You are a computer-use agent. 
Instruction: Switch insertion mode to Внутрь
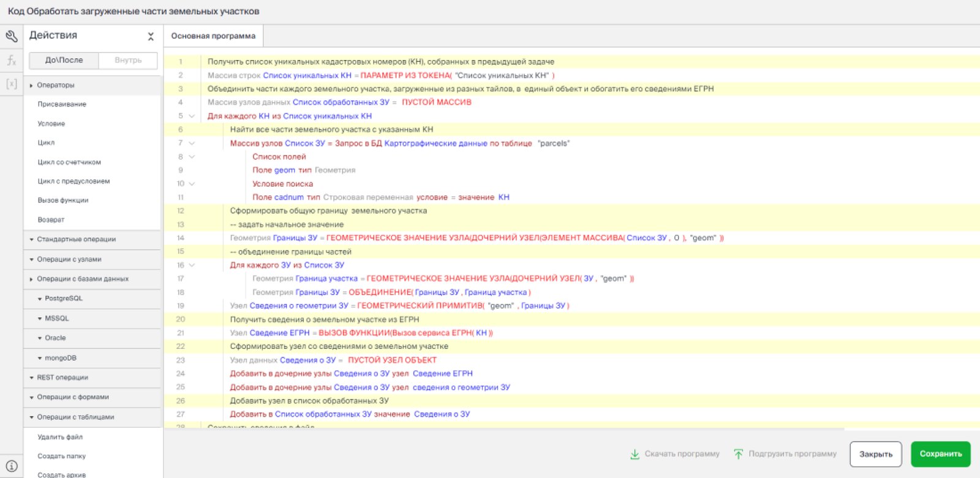click(128, 60)
